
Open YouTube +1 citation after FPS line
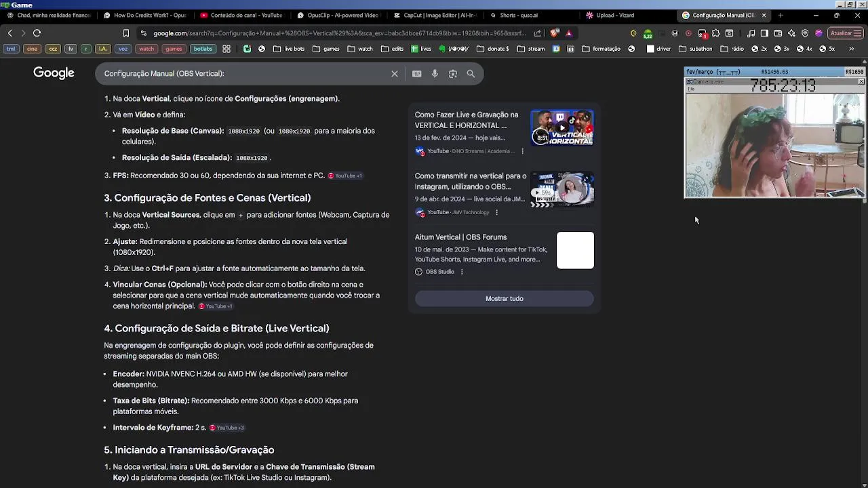[x=345, y=176]
